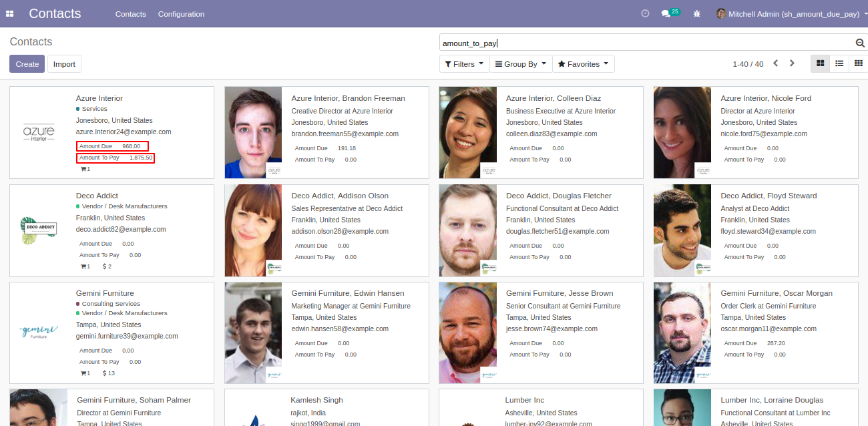Click Colleen Diaz's photo

click(468, 132)
